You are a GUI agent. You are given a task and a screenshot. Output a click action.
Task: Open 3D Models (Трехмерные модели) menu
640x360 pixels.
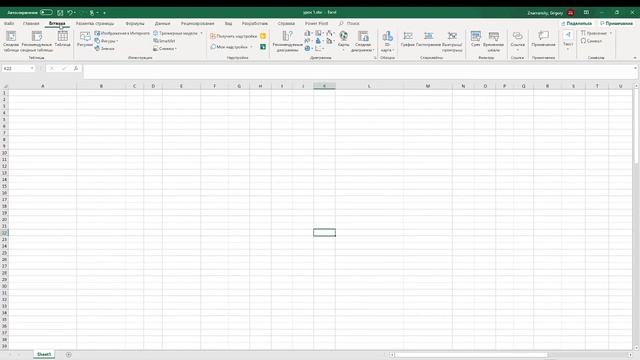(178, 33)
